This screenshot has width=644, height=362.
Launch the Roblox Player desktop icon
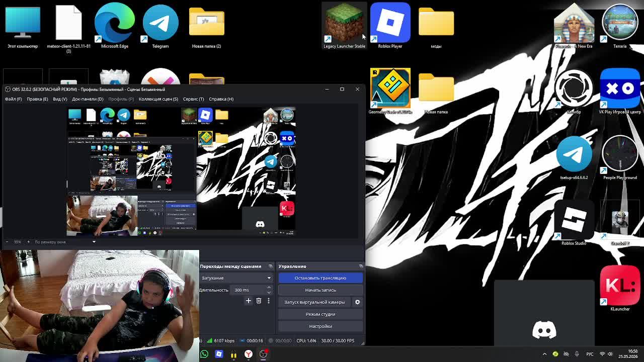pos(390,26)
